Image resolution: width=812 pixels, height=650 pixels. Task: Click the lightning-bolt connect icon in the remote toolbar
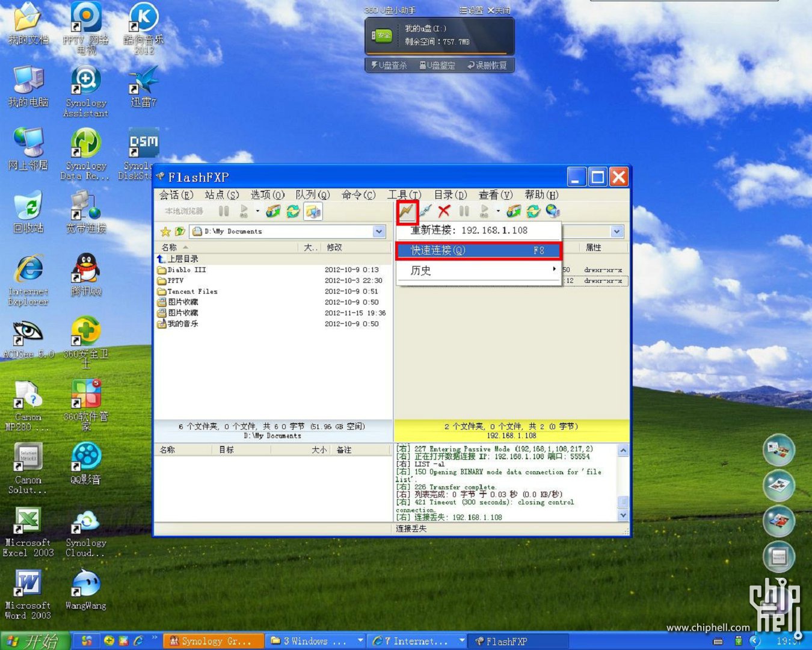coord(407,211)
